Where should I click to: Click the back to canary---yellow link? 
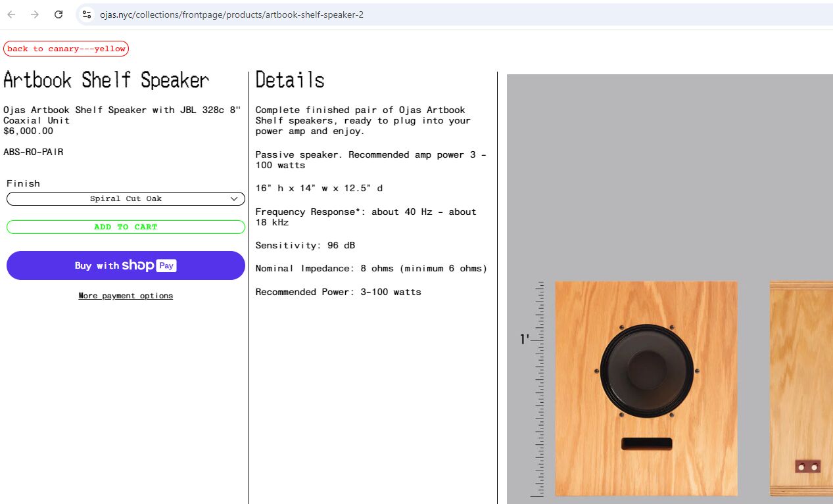click(66, 49)
